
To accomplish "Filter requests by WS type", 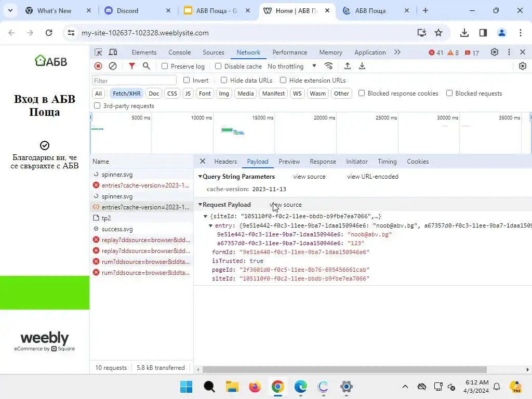I will (297, 94).
